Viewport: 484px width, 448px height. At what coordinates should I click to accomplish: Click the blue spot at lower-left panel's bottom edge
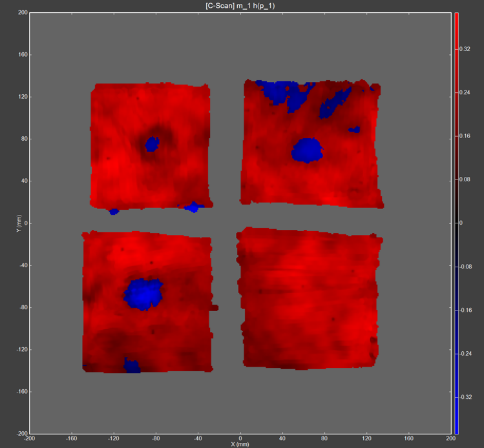pos(132,366)
